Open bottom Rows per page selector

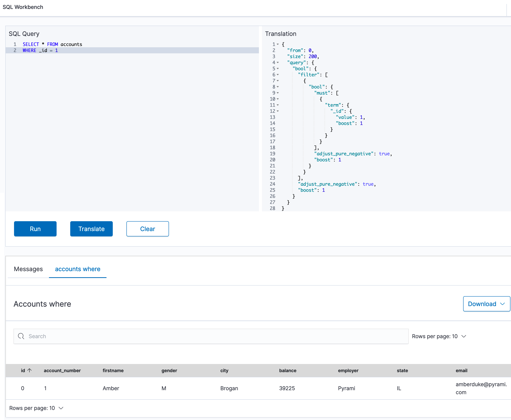[x=36, y=408]
